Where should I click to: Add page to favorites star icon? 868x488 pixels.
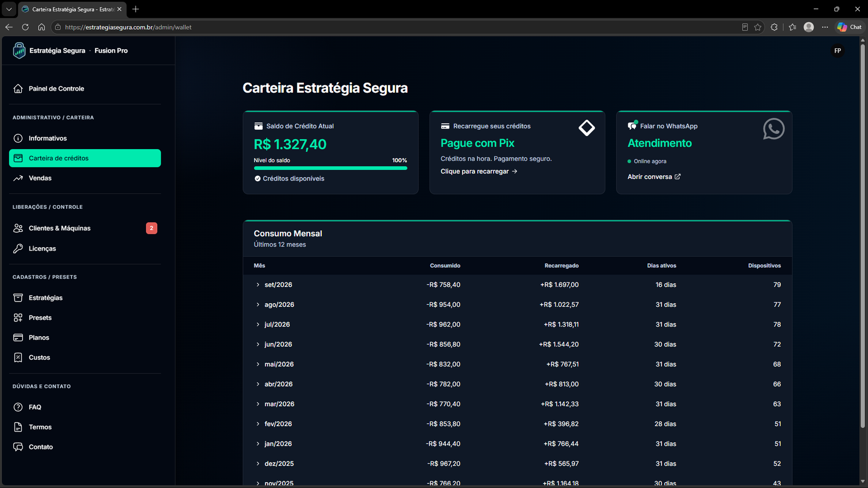coord(758,27)
